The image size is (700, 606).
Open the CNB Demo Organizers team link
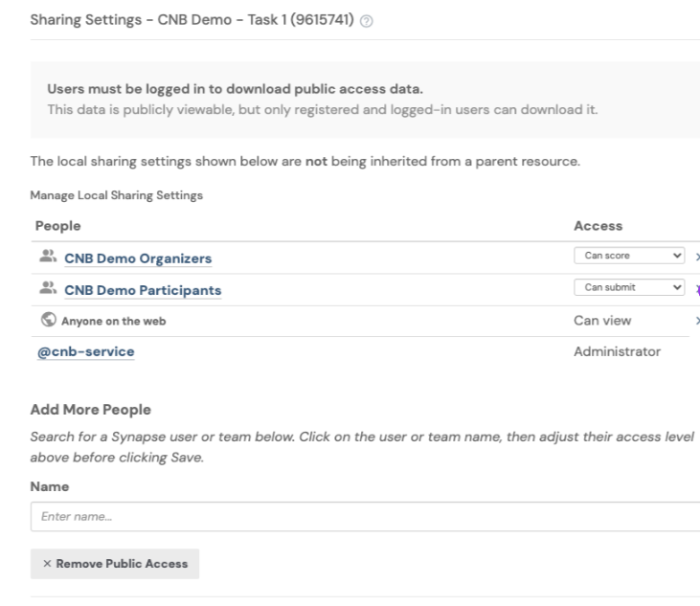pos(138,258)
